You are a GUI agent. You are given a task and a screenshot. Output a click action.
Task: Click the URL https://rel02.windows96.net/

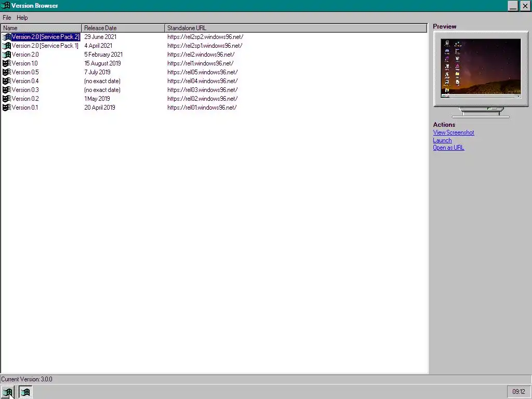(203, 99)
